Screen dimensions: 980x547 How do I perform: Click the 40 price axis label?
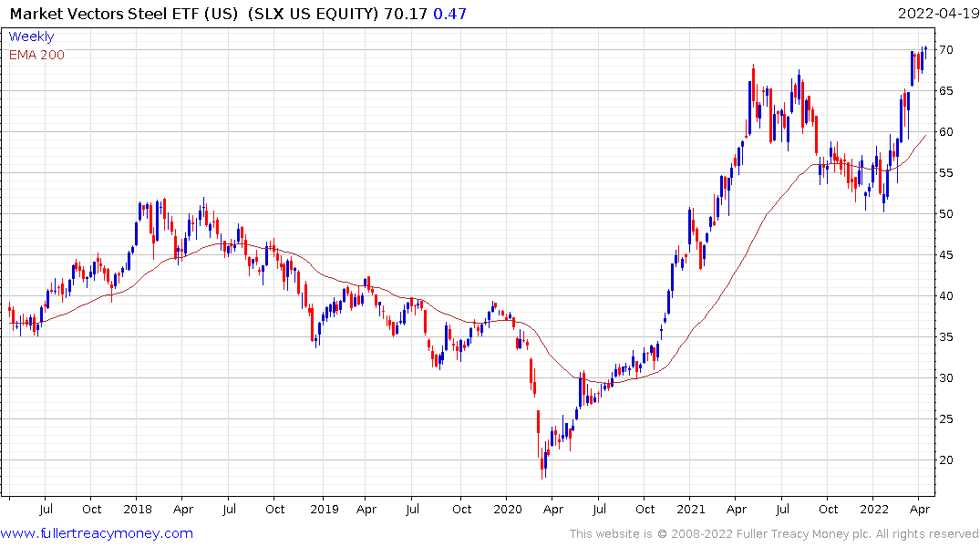pyautogui.click(x=946, y=295)
